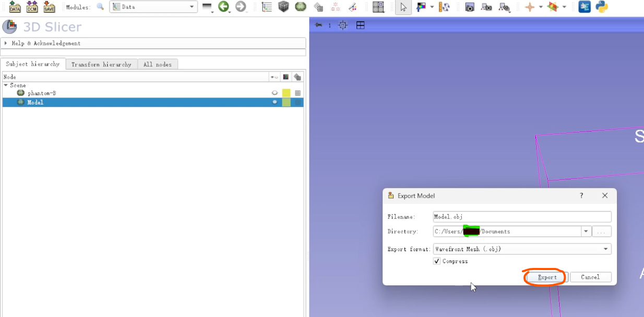Click the transform column header icon
644x317 pixels.
point(297,77)
